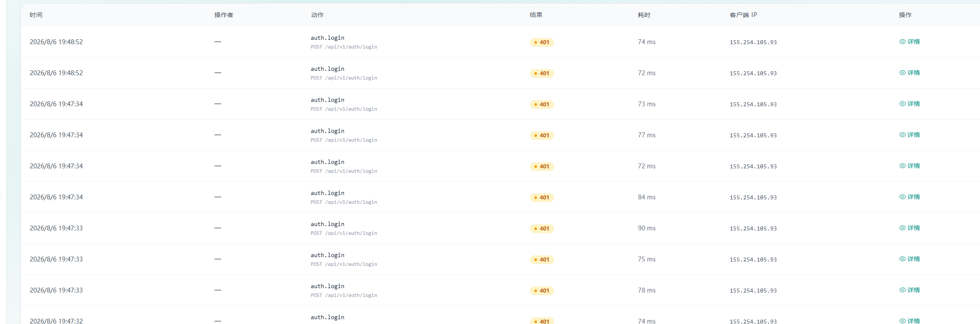Click the 401 status badge in the 84 ms row
980x324 pixels.
click(542, 197)
